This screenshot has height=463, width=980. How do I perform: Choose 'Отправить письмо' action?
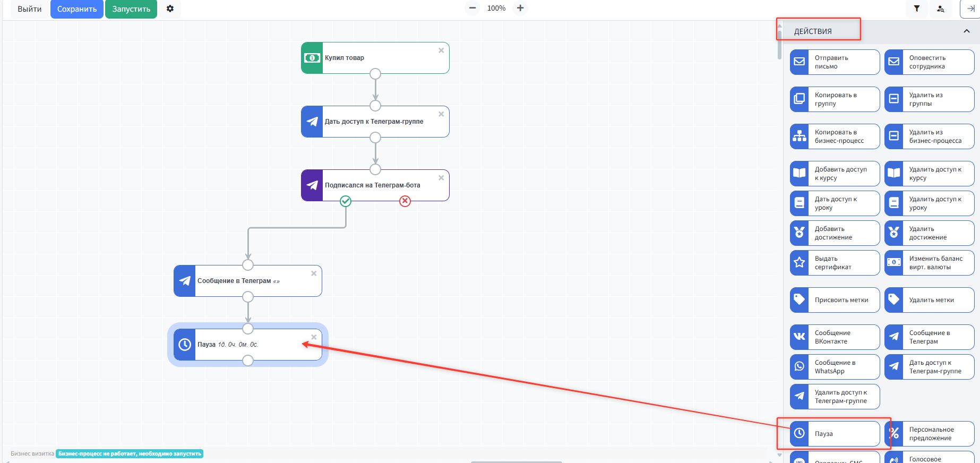click(835, 62)
